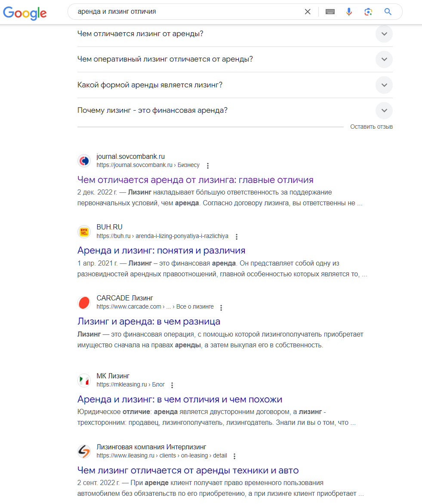The image size is (422, 504).
Task: Click the blue magnifier search button
Action: coord(388,12)
